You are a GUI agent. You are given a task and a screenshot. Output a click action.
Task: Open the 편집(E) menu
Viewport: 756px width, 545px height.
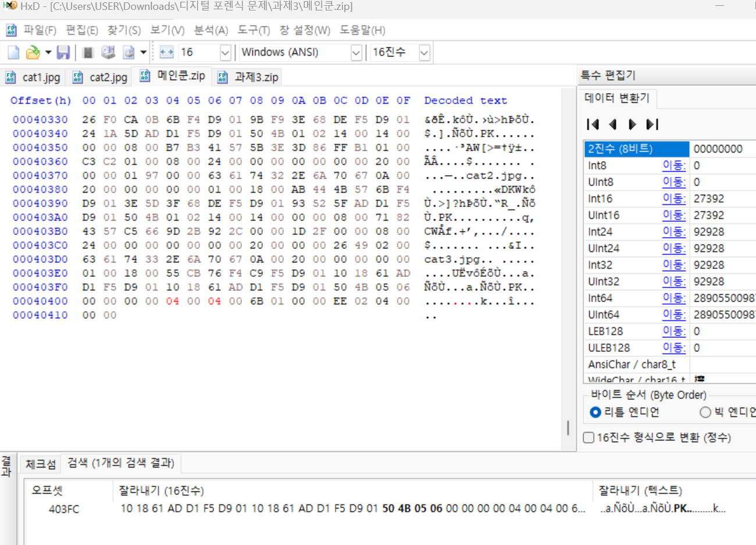tap(82, 30)
